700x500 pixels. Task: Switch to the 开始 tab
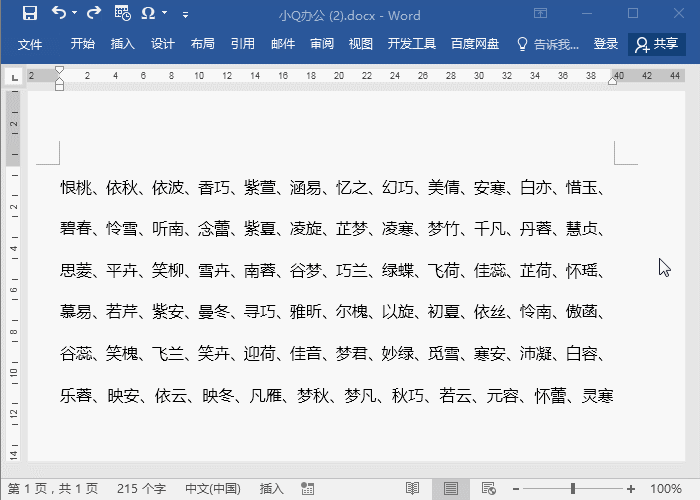[83, 43]
